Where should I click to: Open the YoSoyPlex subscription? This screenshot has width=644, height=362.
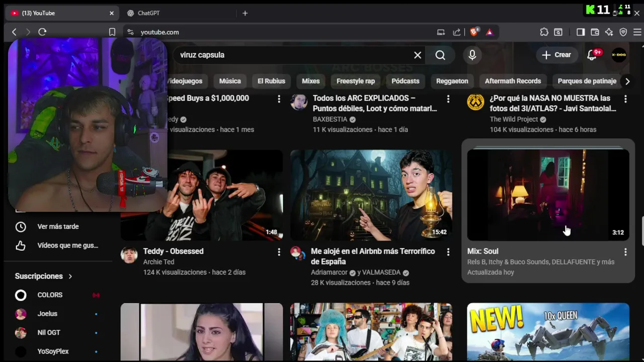(58, 351)
